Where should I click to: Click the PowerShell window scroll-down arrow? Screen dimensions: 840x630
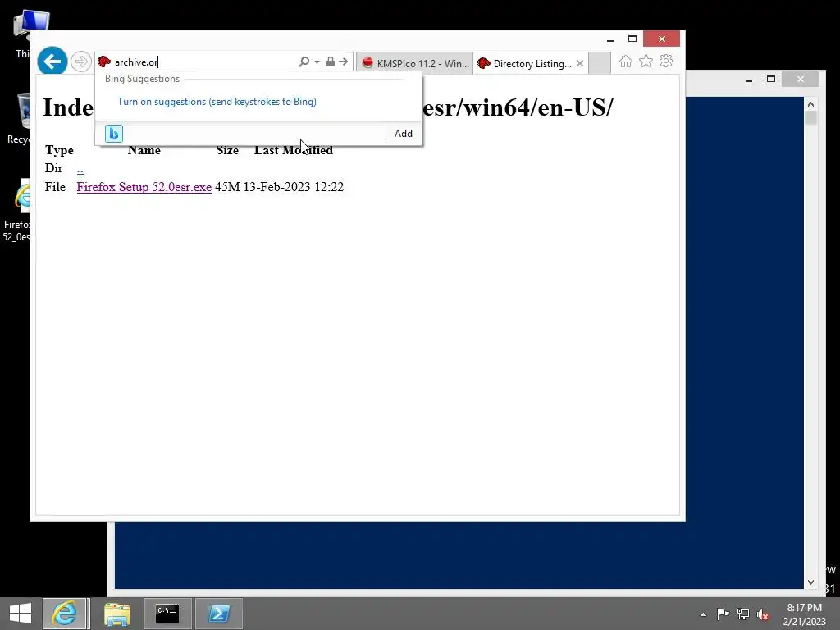pyautogui.click(x=810, y=582)
